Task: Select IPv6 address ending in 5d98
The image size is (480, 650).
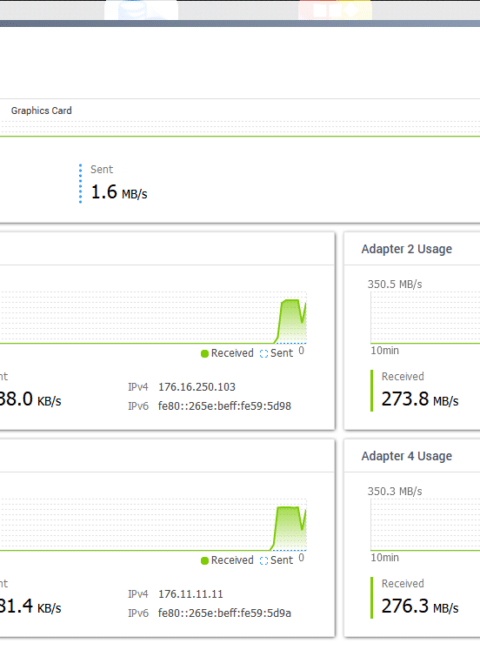Action: [x=225, y=406]
